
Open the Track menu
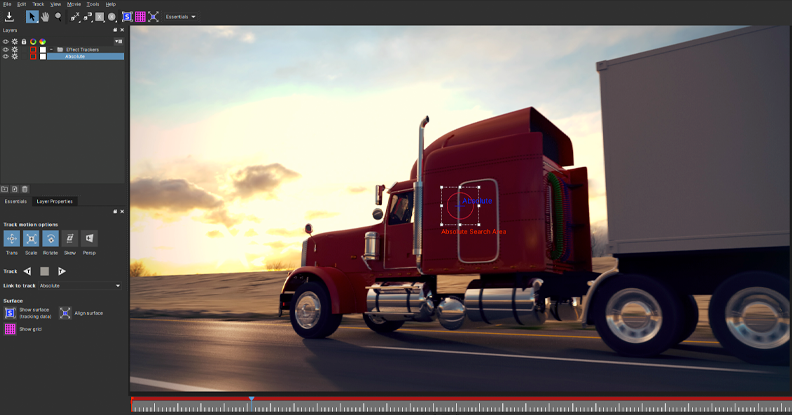coord(38,4)
